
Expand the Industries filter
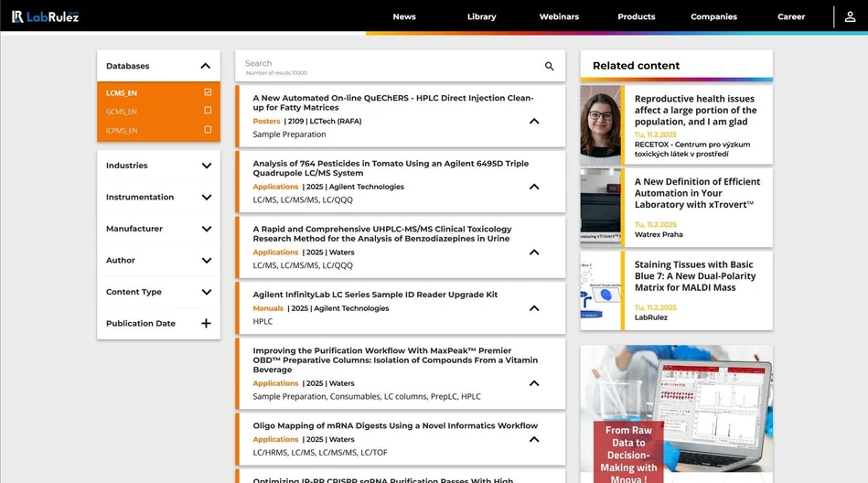click(206, 166)
